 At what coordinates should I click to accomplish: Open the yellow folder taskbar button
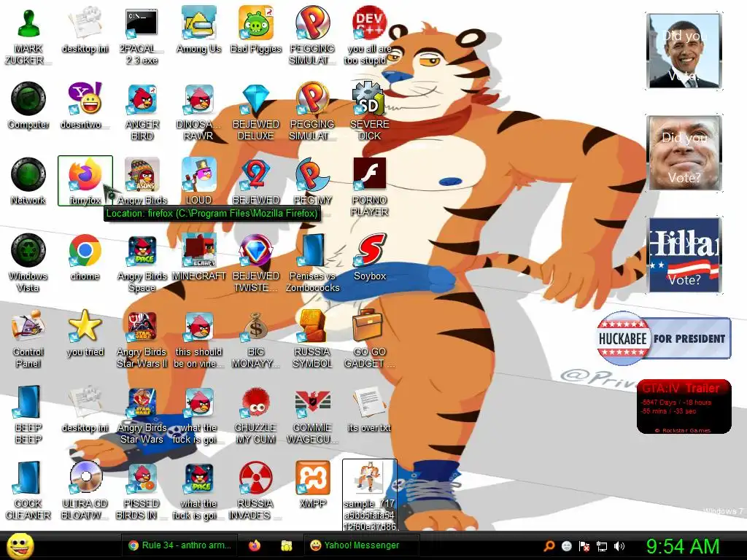pos(286,545)
